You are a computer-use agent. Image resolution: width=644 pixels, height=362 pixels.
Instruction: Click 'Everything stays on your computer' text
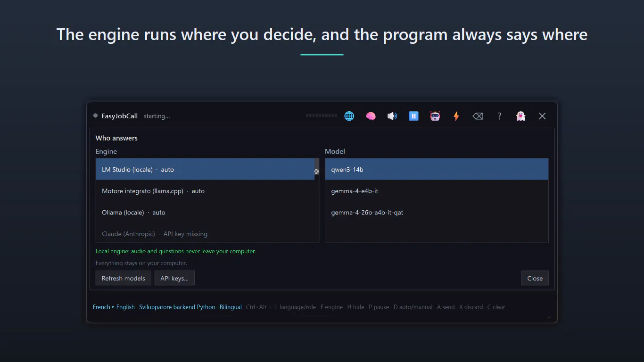[x=141, y=263]
